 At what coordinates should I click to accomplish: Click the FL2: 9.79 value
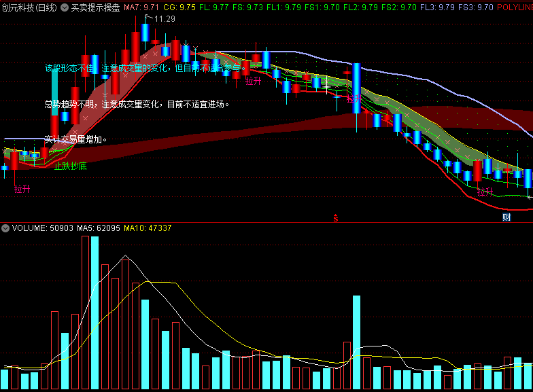360,7
